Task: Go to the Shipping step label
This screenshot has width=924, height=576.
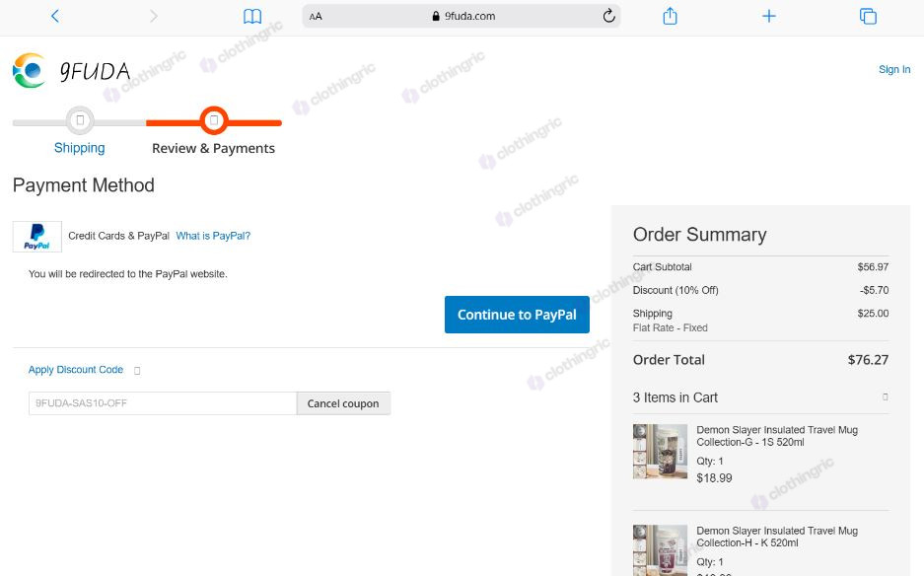Action: pyautogui.click(x=80, y=147)
